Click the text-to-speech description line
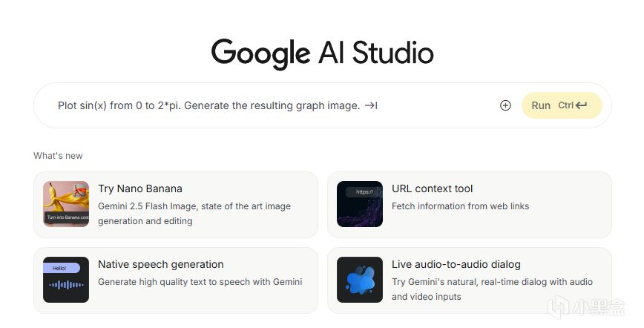Viewport: 644px width, 328px height. (x=200, y=282)
